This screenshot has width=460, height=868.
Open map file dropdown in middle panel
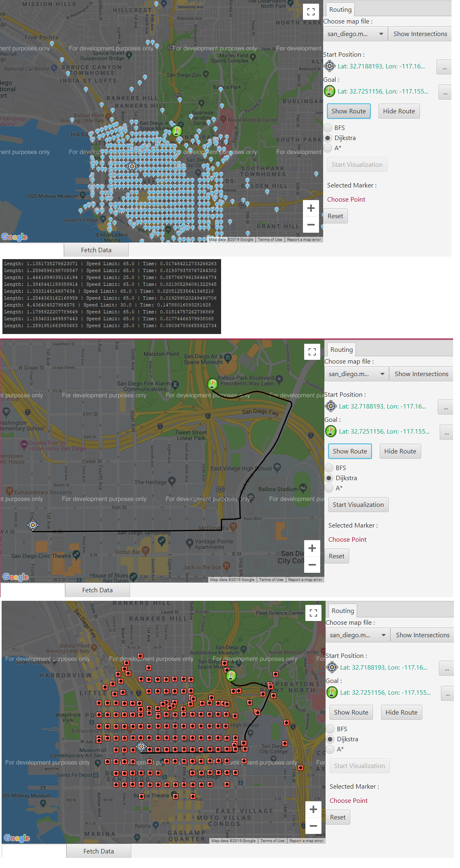point(356,374)
